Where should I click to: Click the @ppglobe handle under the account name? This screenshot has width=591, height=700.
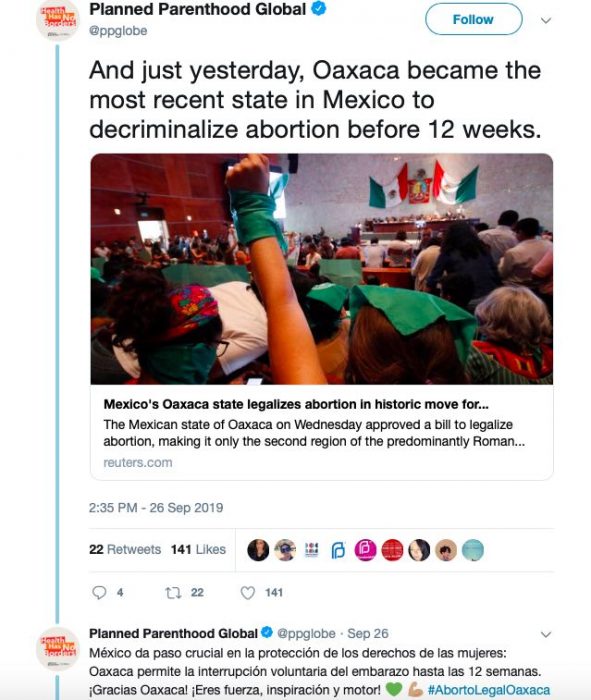[118, 31]
